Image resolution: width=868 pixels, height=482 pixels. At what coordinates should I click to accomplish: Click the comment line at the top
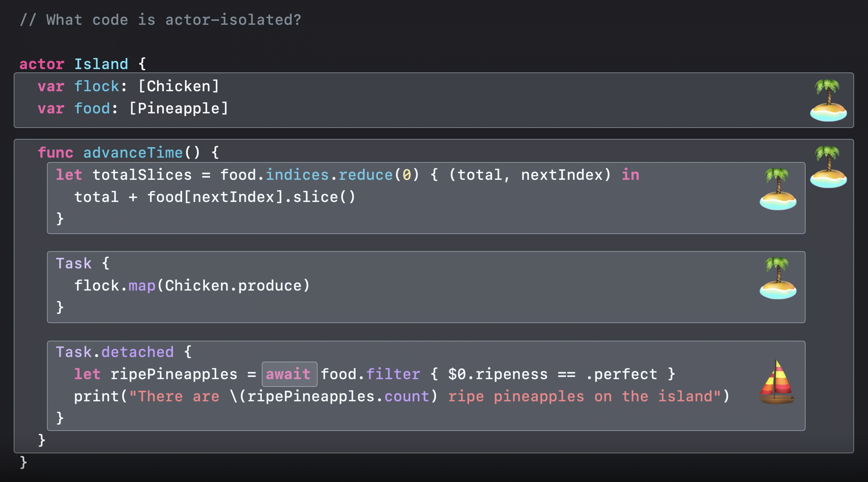(160, 20)
